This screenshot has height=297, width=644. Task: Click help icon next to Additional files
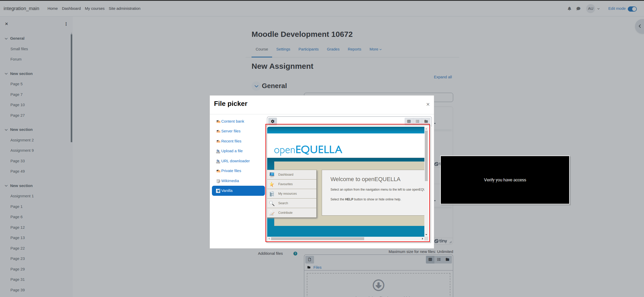click(295, 253)
